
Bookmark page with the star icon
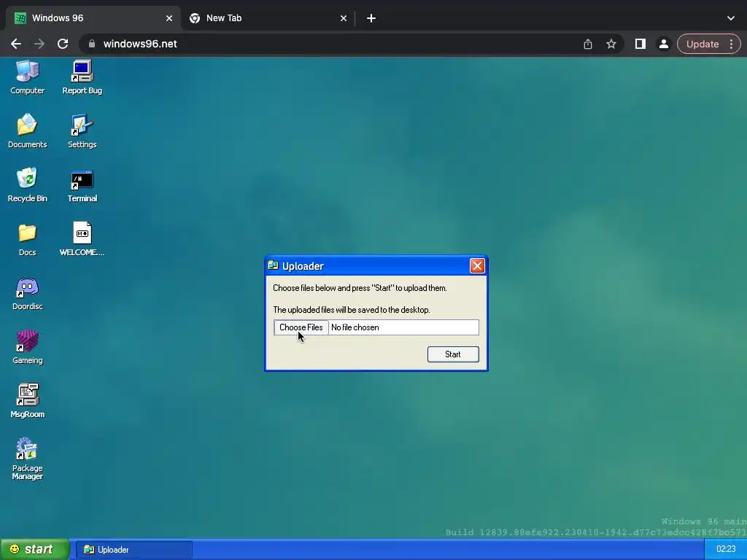coord(611,44)
